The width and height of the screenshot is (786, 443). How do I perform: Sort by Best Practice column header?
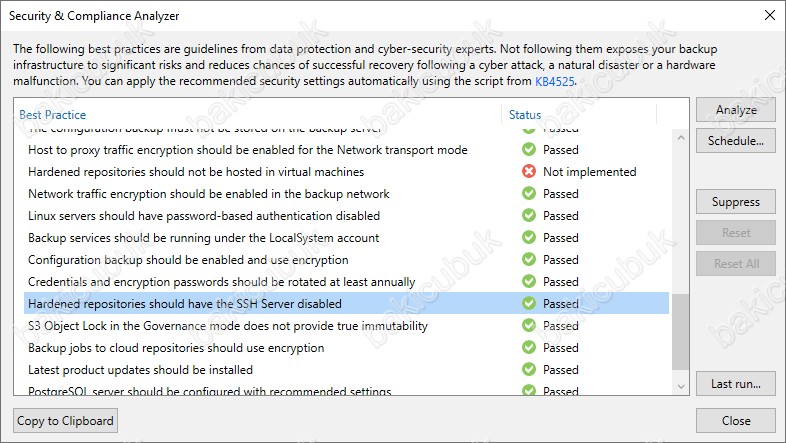53,115
